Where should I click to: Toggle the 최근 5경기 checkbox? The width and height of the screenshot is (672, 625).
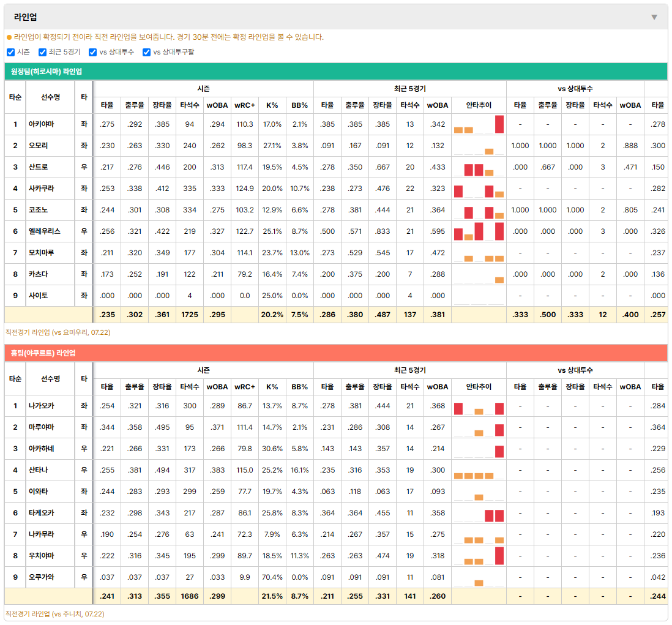click(42, 52)
